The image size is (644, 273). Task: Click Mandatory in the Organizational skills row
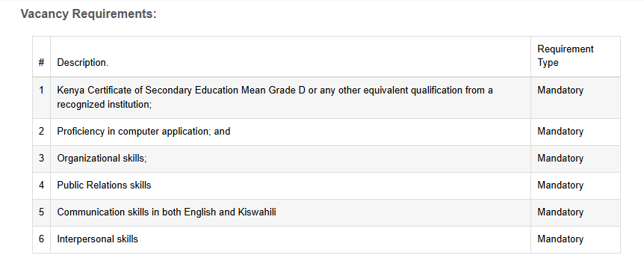[x=560, y=159]
